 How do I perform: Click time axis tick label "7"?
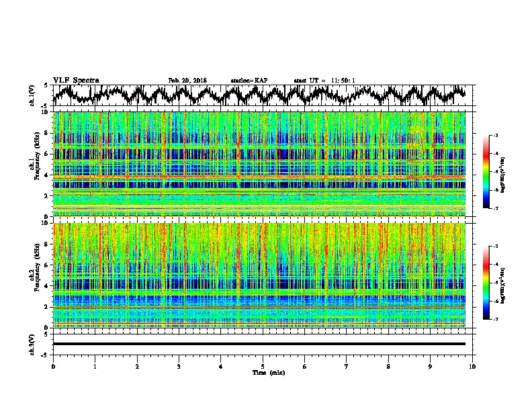pyautogui.click(x=347, y=366)
